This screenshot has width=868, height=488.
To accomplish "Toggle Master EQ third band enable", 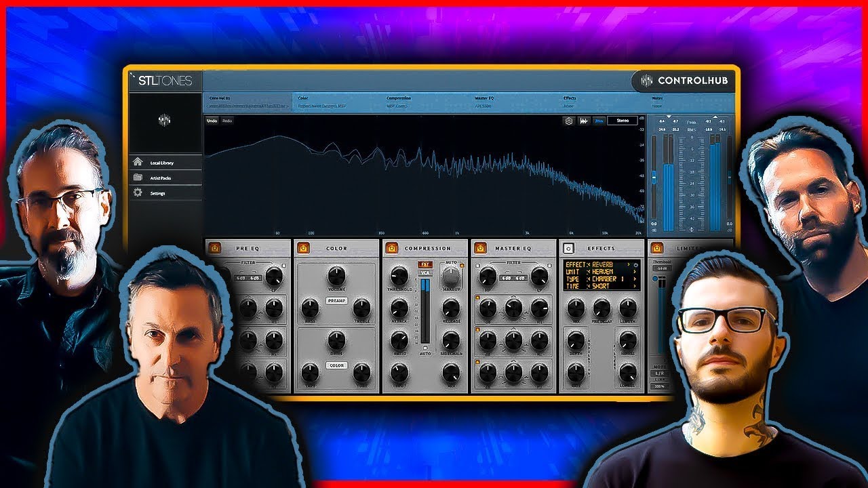I will (x=477, y=363).
